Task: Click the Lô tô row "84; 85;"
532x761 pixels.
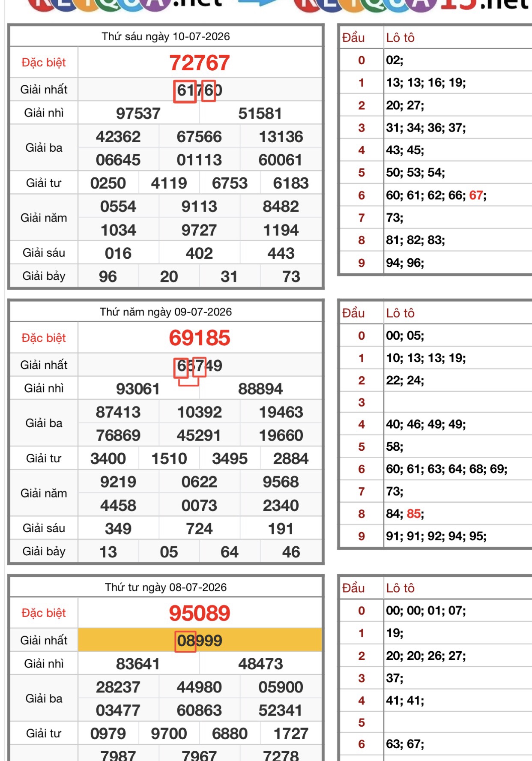Action: (405, 514)
